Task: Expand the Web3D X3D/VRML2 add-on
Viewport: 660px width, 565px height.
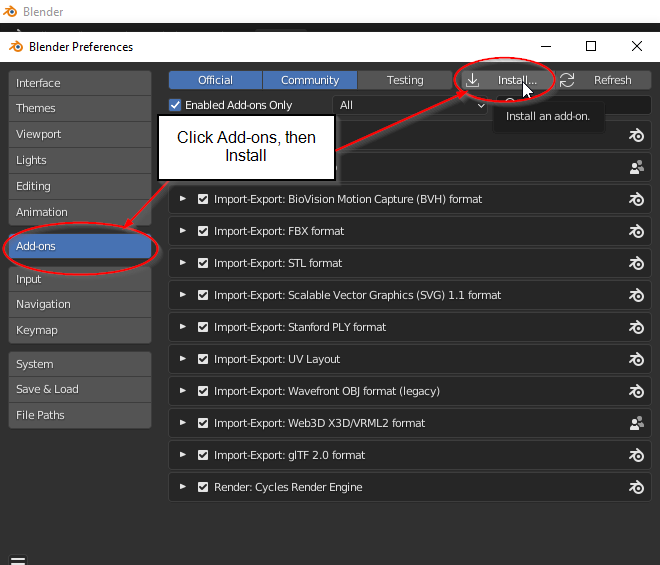Action: coord(183,423)
